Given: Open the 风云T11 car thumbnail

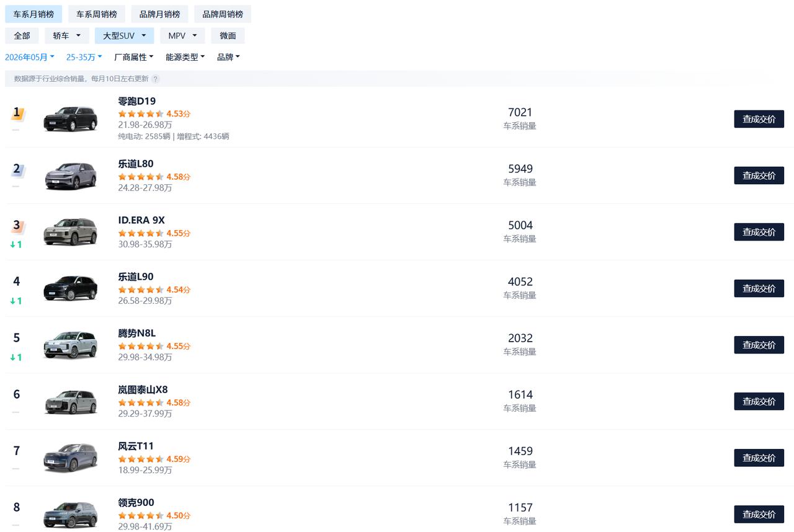Looking at the screenshot, I should pos(71,458).
